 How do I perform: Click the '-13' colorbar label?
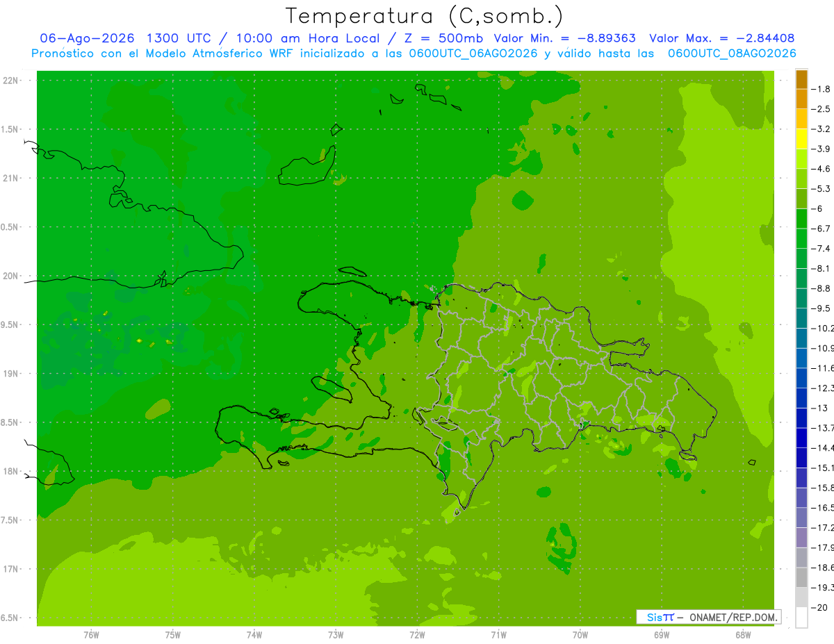tap(819, 408)
